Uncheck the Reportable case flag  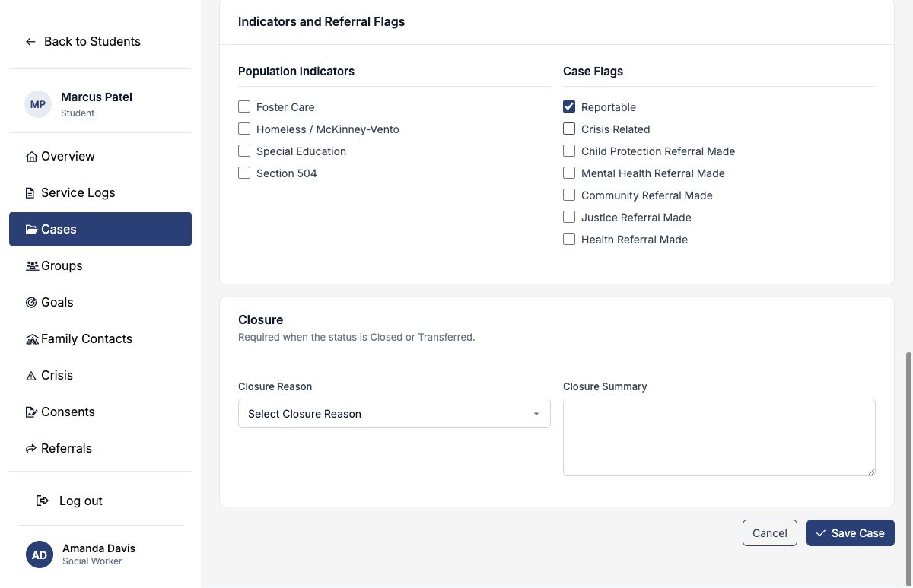(569, 106)
